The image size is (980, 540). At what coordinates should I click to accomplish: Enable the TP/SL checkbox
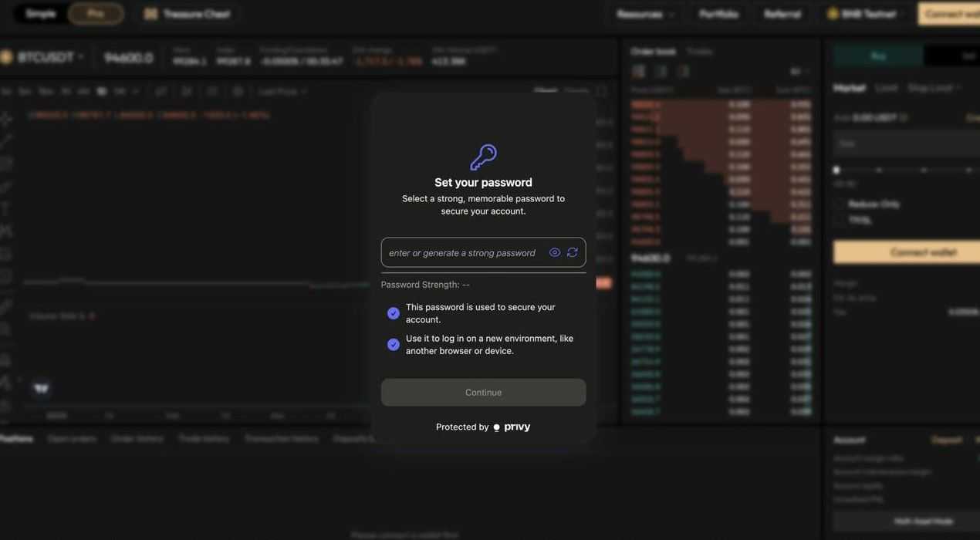pos(839,220)
